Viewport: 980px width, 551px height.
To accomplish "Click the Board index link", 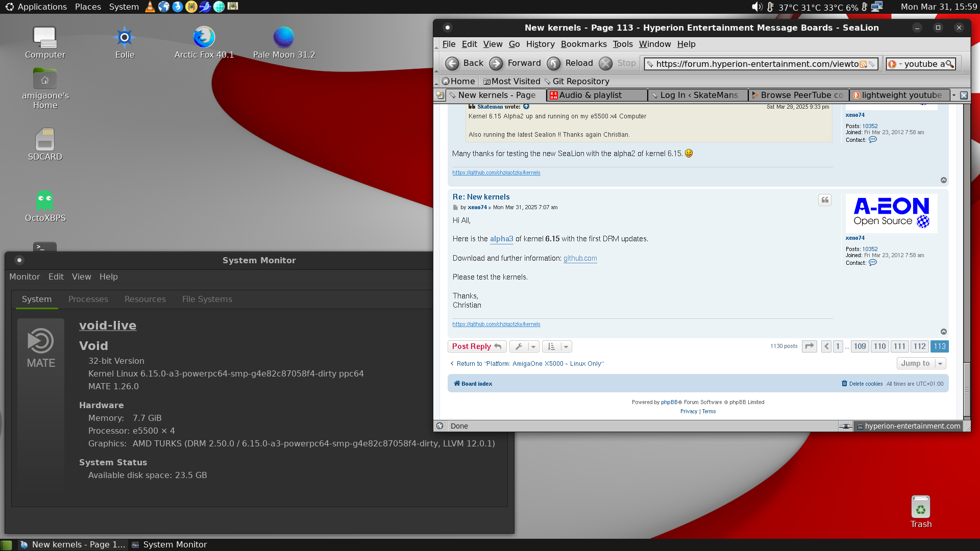I will [x=473, y=384].
